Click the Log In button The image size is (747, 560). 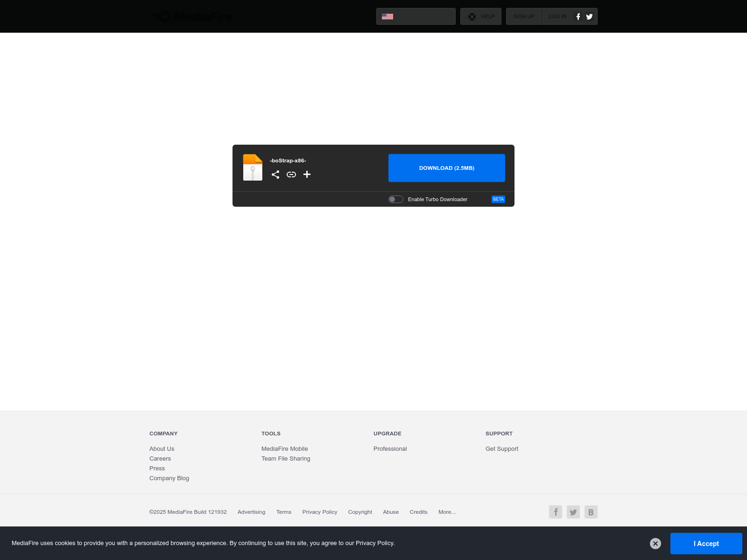[557, 16]
